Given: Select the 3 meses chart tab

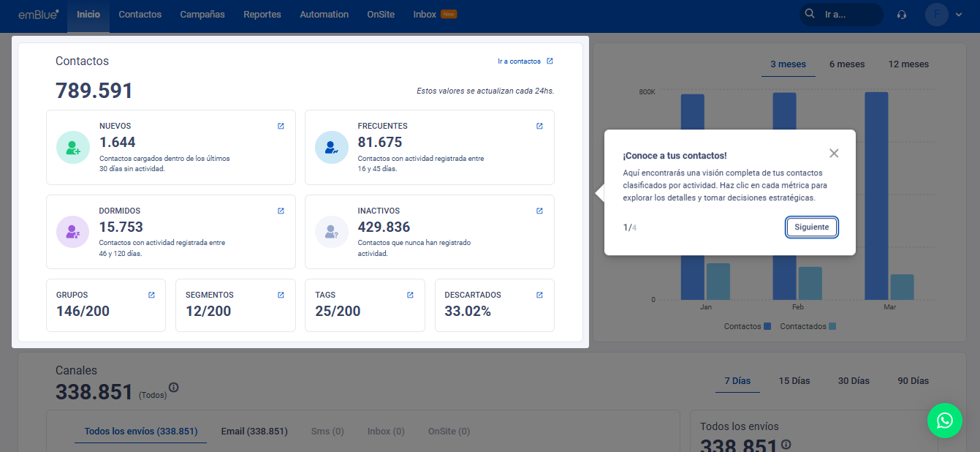Looking at the screenshot, I should point(788,64).
